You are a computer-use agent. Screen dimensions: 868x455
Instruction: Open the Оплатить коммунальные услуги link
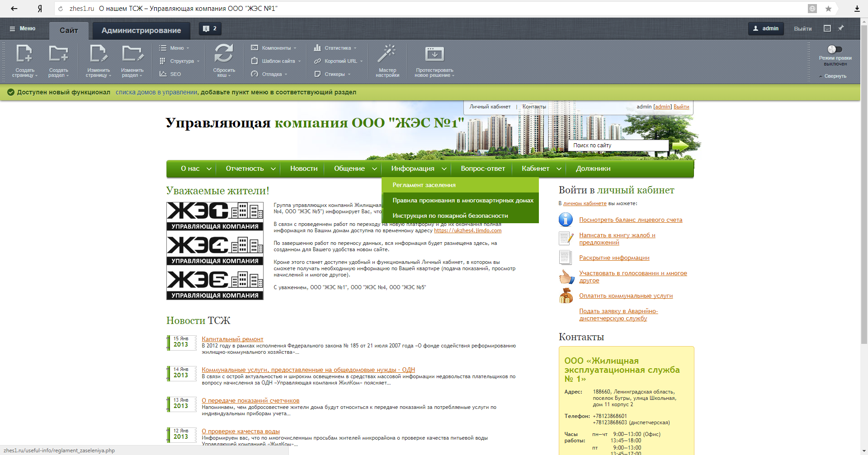626,296
